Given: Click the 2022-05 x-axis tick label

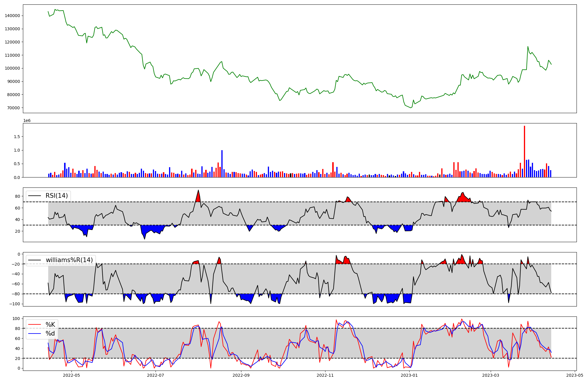Looking at the screenshot, I should pyautogui.click(x=71, y=375).
